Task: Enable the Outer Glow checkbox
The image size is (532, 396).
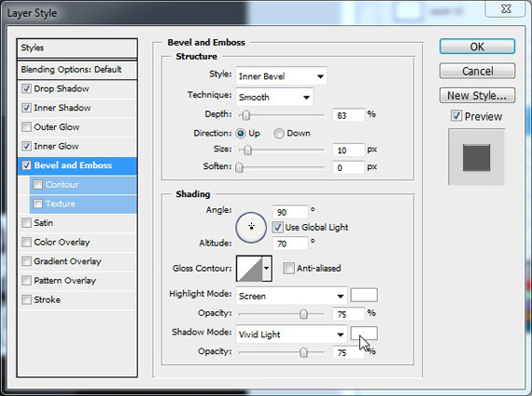Action: click(26, 127)
